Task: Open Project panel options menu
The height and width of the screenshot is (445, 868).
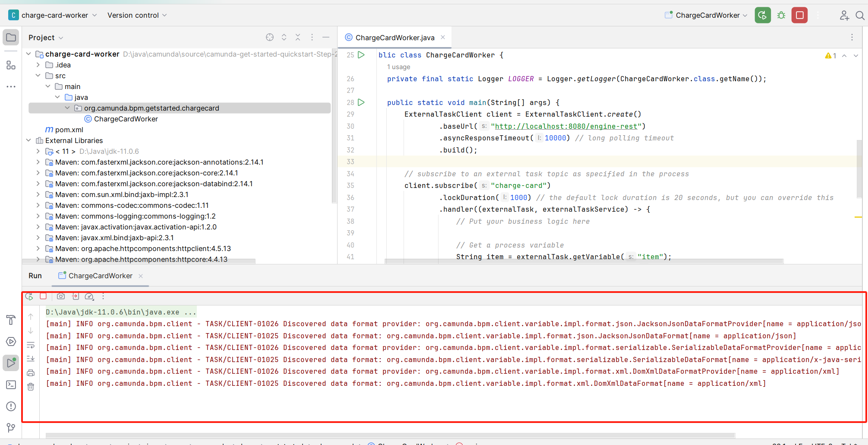Action: pyautogui.click(x=312, y=37)
